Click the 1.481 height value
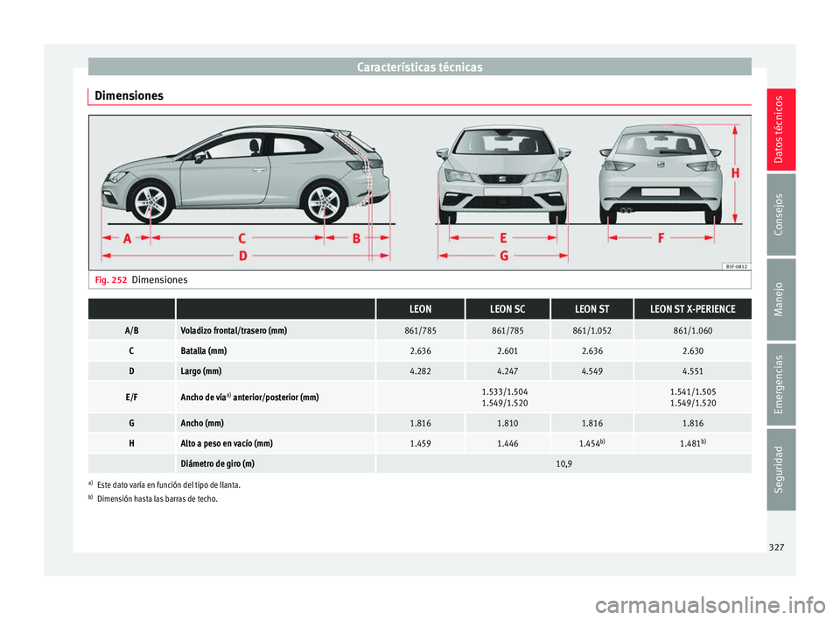 point(693,444)
